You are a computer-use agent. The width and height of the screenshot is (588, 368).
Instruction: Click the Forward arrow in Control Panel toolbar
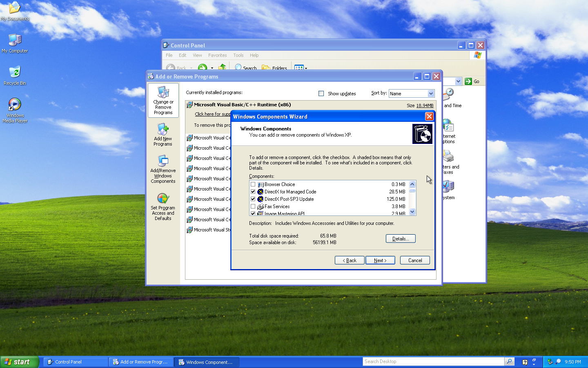point(203,67)
